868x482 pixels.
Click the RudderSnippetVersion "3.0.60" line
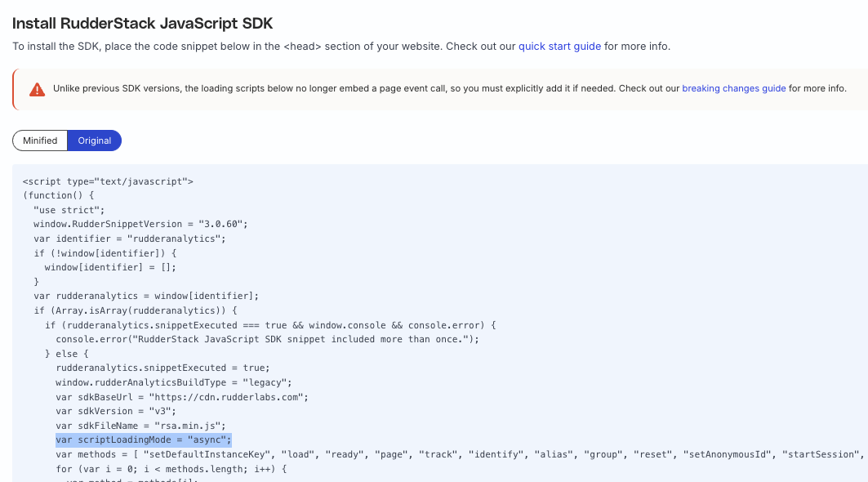pos(140,224)
